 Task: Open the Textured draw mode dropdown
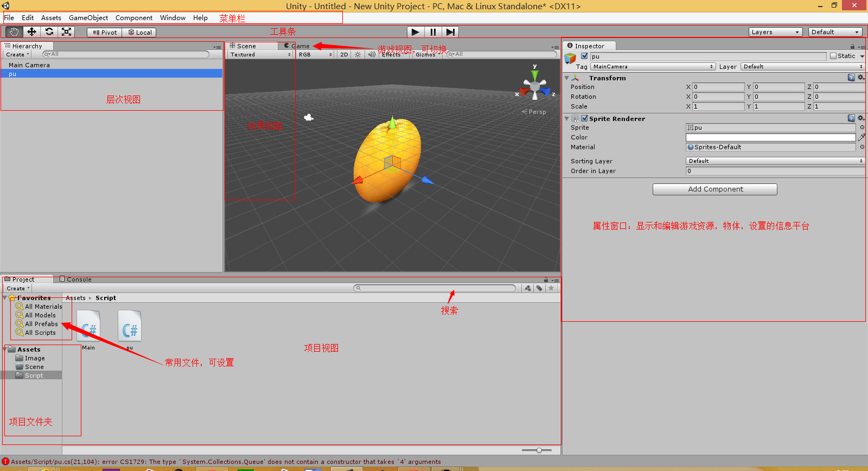pos(260,54)
